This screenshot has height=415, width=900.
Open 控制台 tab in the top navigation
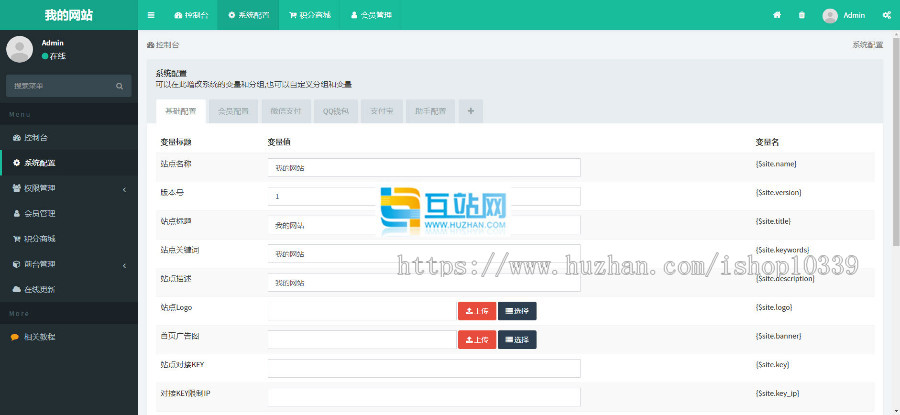[191, 15]
